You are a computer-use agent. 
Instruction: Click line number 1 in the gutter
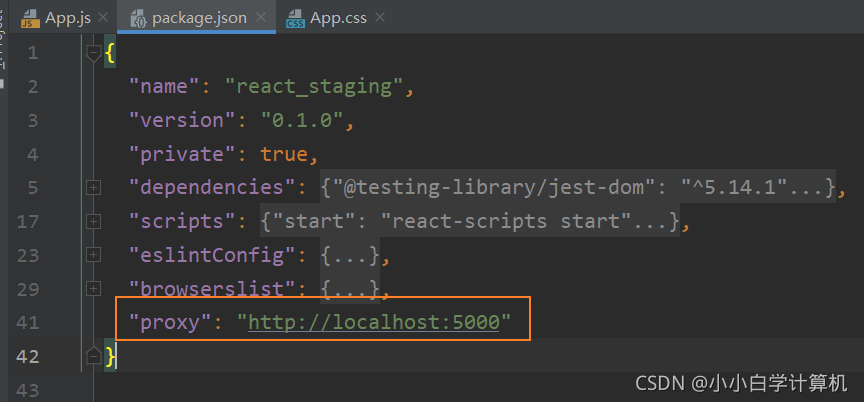click(33, 53)
